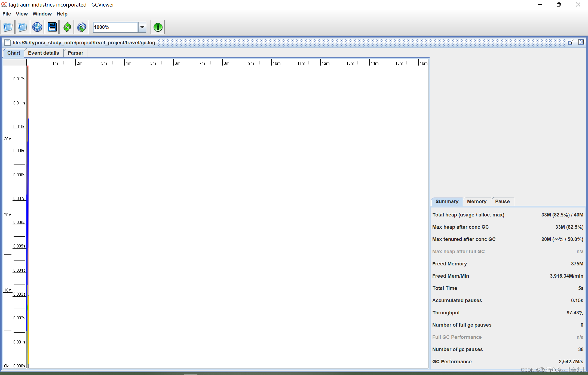Click the Number of gc pauses value 38
The width and height of the screenshot is (588, 375).
[x=581, y=349]
